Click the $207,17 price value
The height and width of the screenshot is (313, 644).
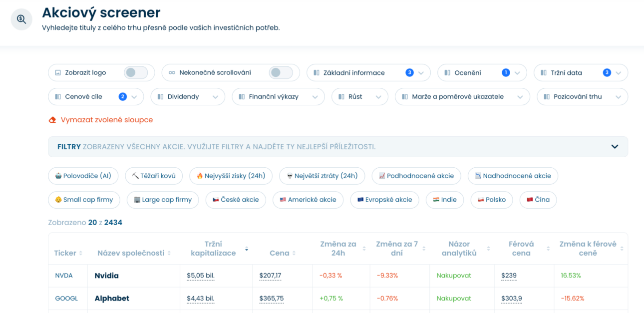(x=271, y=276)
